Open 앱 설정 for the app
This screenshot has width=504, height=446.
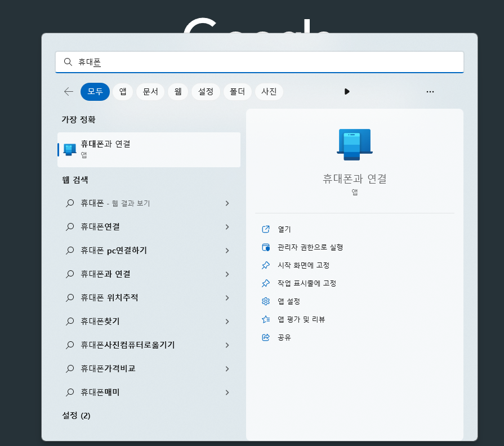click(x=289, y=301)
